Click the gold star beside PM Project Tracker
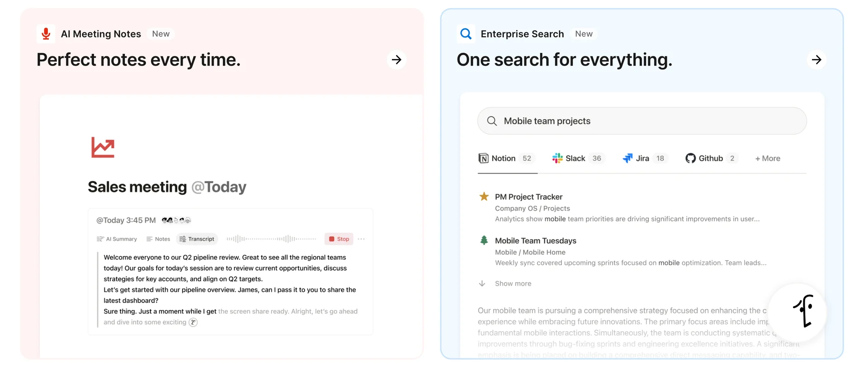The width and height of the screenshot is (868, 371). (484, 197)
